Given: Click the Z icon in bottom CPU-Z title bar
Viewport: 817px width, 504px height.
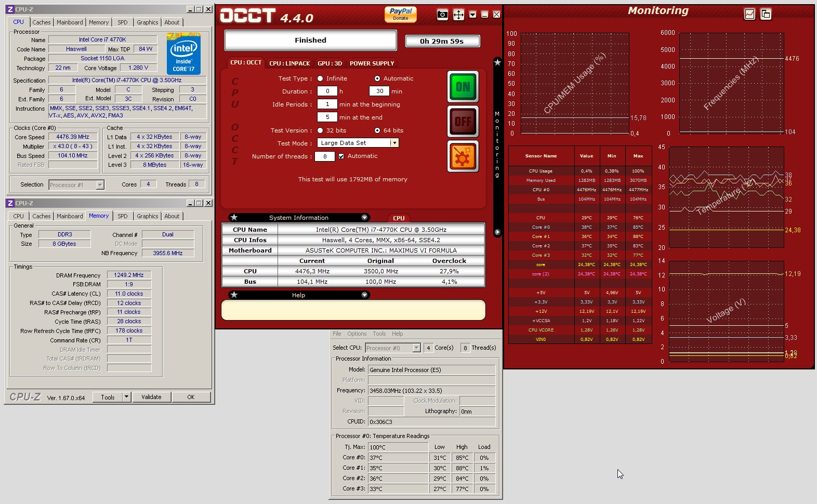Looking at the screenshot, I should point(10,203).
